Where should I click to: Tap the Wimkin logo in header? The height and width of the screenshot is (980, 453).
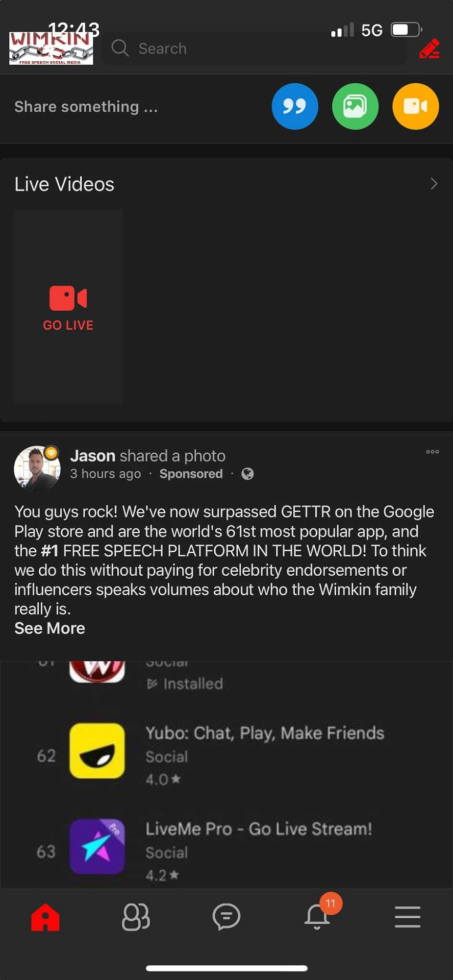(x=51, y=48)
